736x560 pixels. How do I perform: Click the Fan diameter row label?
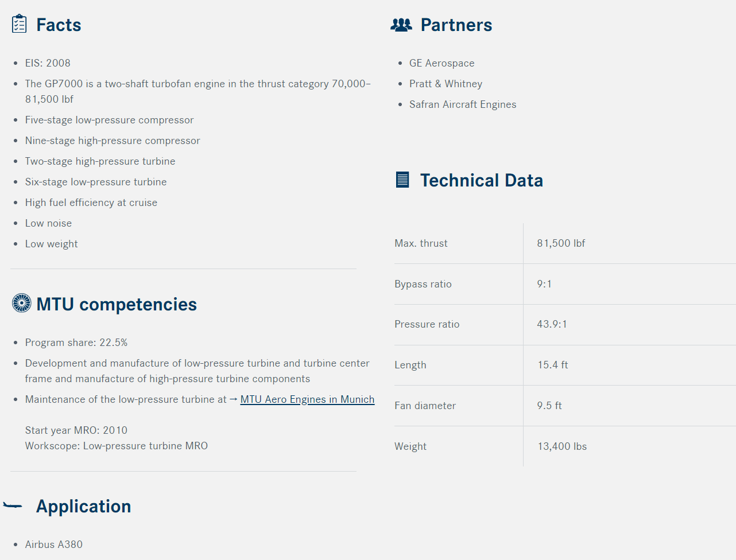pos(425,406)
